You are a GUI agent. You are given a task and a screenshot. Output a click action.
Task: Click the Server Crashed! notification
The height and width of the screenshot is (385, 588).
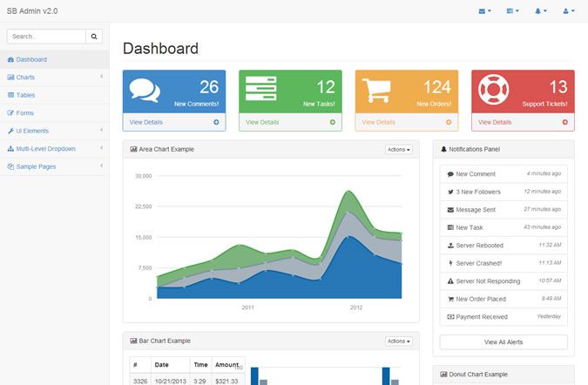click(503, 263)
